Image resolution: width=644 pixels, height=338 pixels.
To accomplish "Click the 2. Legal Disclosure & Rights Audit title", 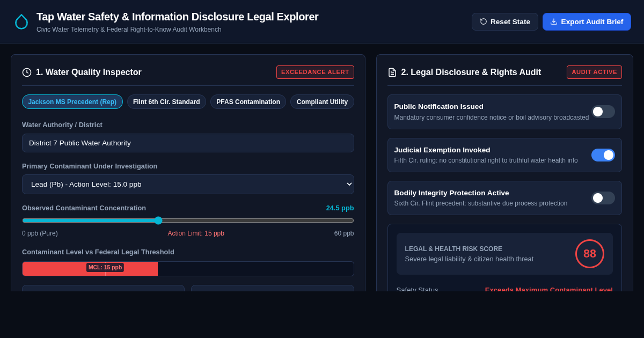I will pyautogui.click(x=471, y=72).
